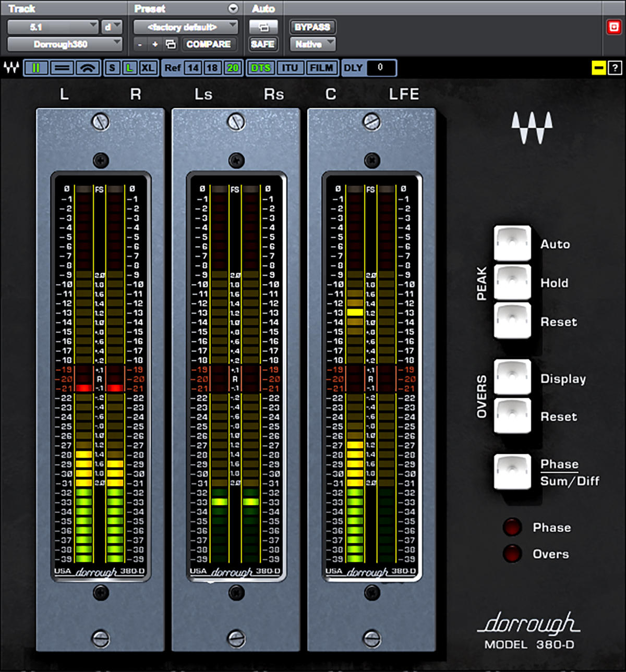Select the arc meter layout icon
Image resolution: width=626 pixels, height=672 pixels.
(88, 68)
